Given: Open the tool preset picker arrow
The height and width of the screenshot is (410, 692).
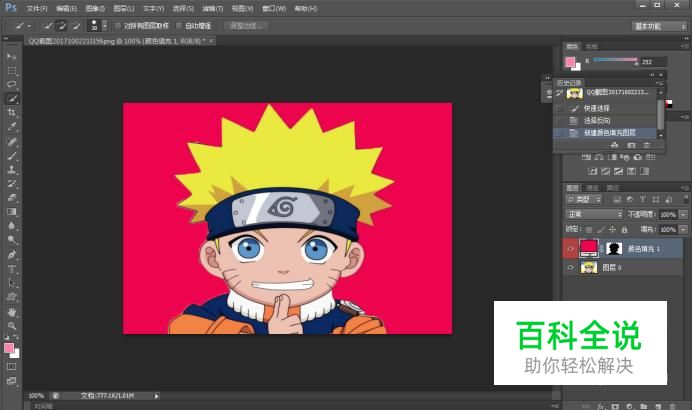Looking at the screenshot, I should coord(29,26).
